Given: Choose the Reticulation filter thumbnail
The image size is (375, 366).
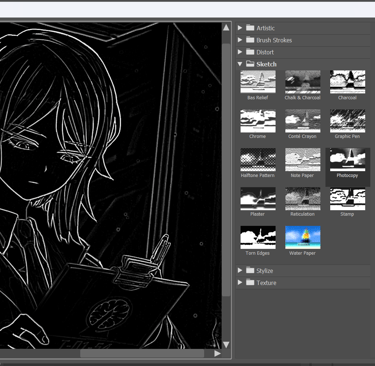Looking at the screenshot, I should pos(303,199).
